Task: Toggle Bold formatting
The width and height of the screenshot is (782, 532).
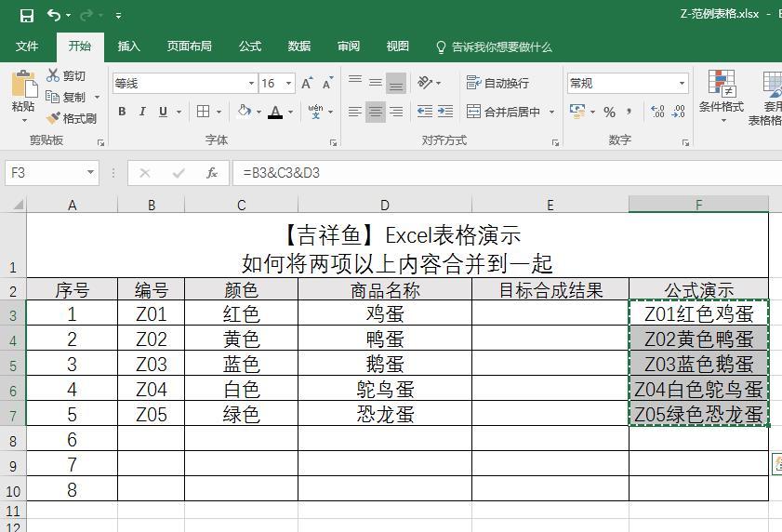Action: [x=122, y=112]
